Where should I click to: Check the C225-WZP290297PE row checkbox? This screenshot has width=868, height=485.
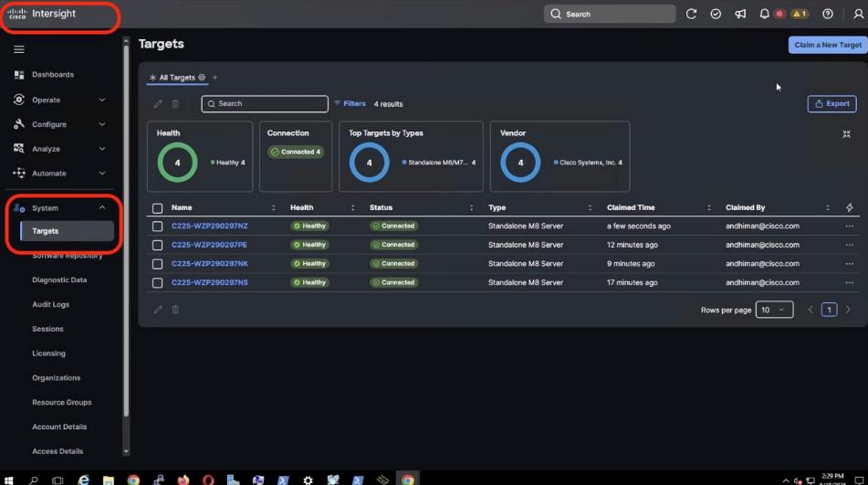coord(157,246)
